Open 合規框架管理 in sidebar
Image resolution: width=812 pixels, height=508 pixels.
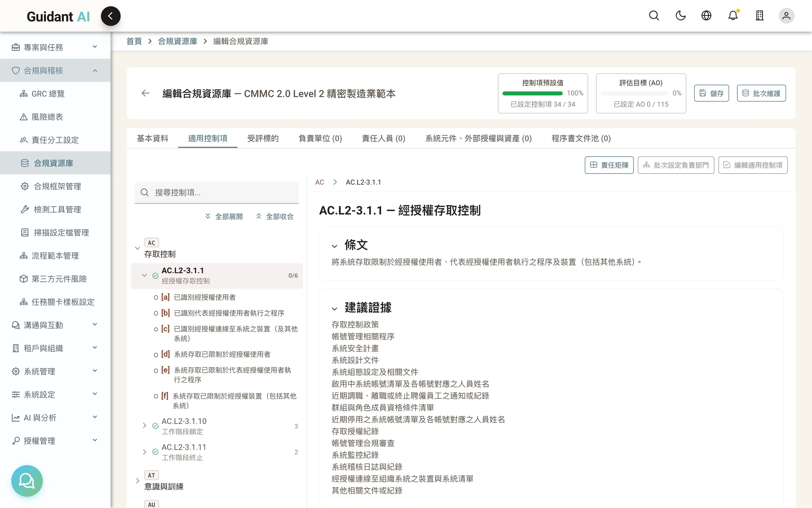coord(55,186)
